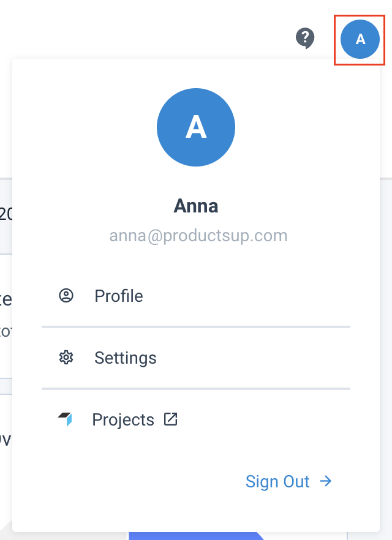Click the large Anna avatar circle
This screenshot has width=392, height=540.
coord(196,127)
